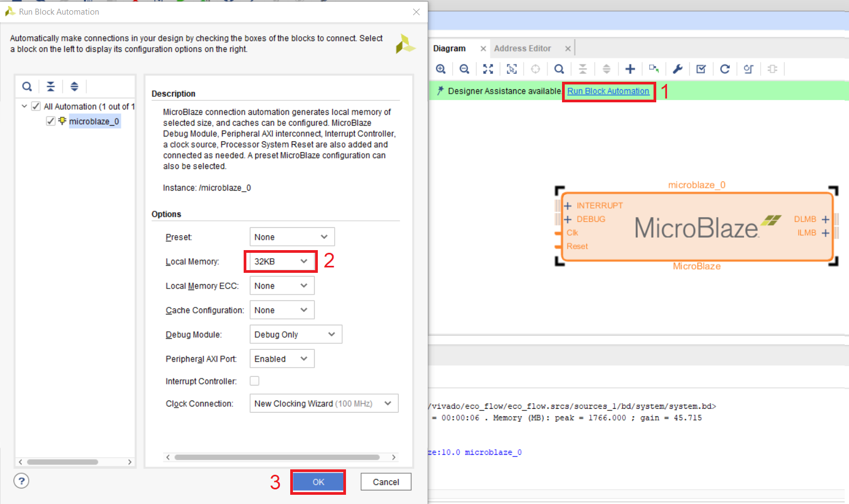Screen dimensions: 849x504
Task: Close the Run Block Automation dialog window
Action: point(416,12)
